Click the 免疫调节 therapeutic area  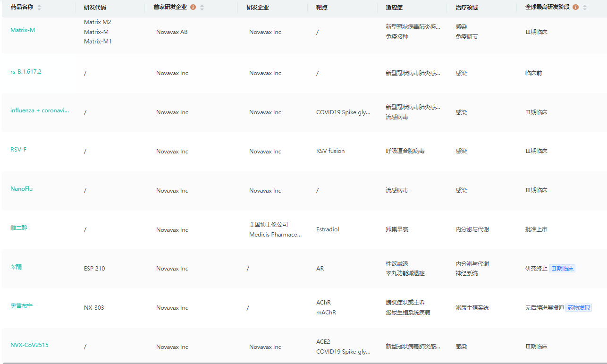466,37
